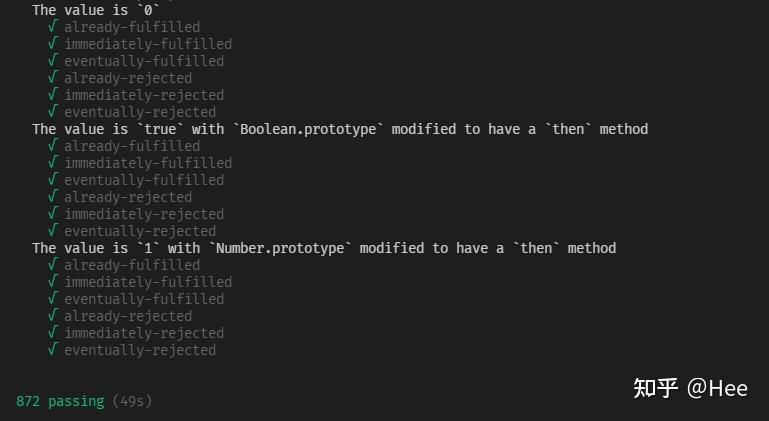Click immediately-rejected text under Boolean.prototype heading
Viewport: 769px width, 421px height.
click(144, 214)
